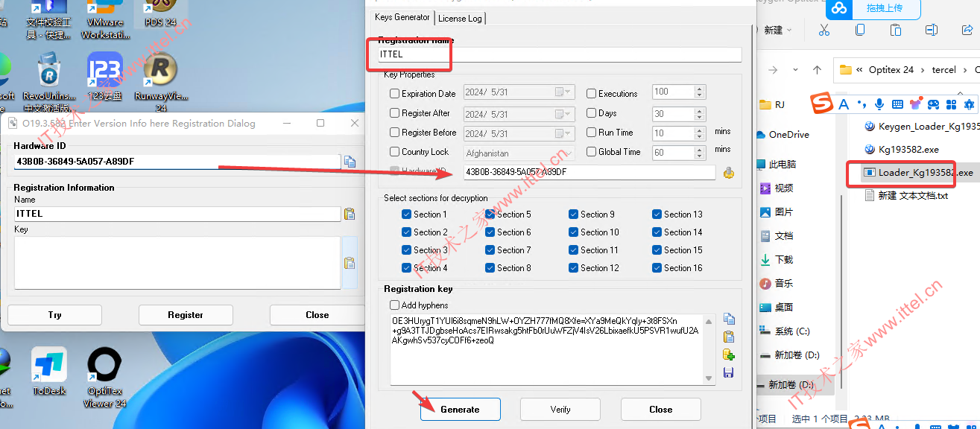Click the Sogou input method logo

pyautogui.click(x=822, y=104)
